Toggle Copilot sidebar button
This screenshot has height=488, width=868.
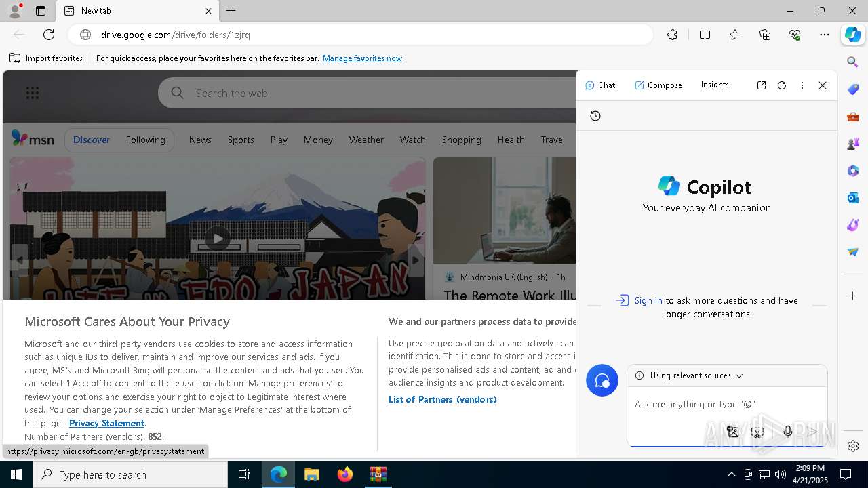click(853, 35)
